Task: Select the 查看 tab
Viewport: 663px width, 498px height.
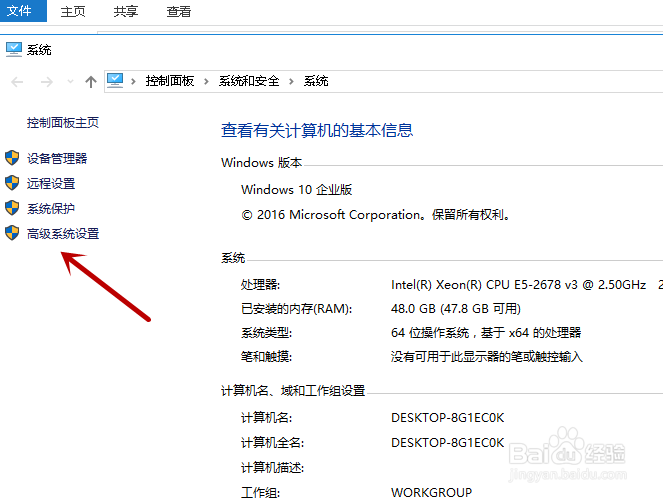Action: [178, 11]
